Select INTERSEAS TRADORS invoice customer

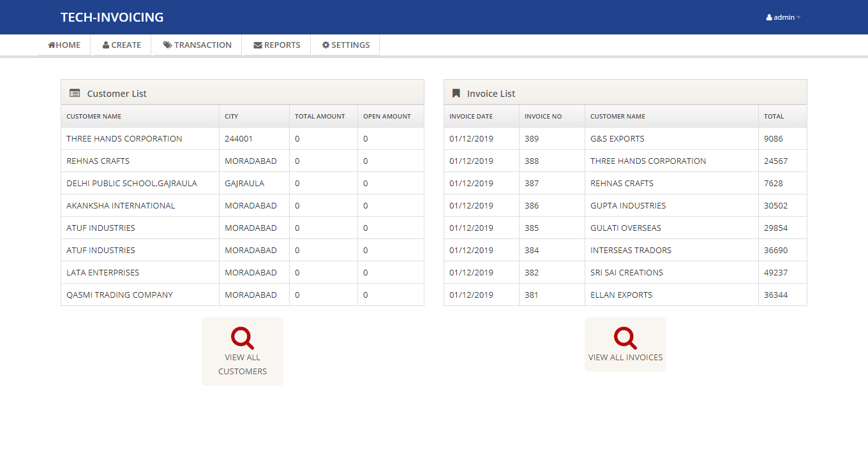(631, 250)
